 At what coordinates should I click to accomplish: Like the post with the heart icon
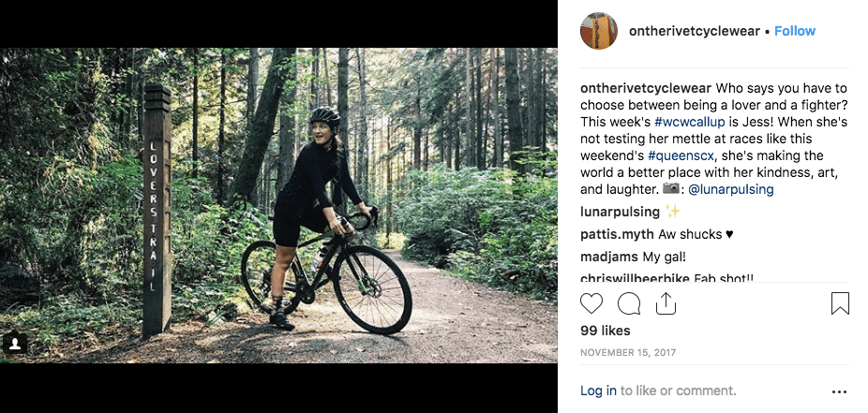point(591,303)
